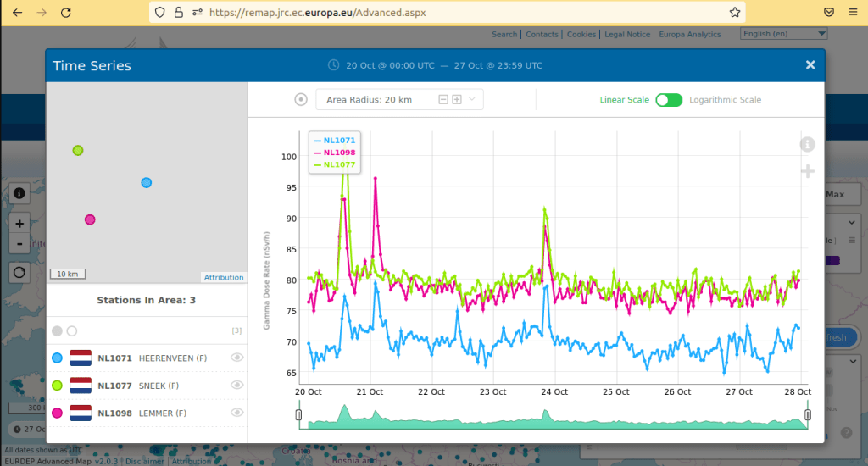Toggle eye icon for NL1098 Lemmer
The image size is (868, 466).
[237, 413]
